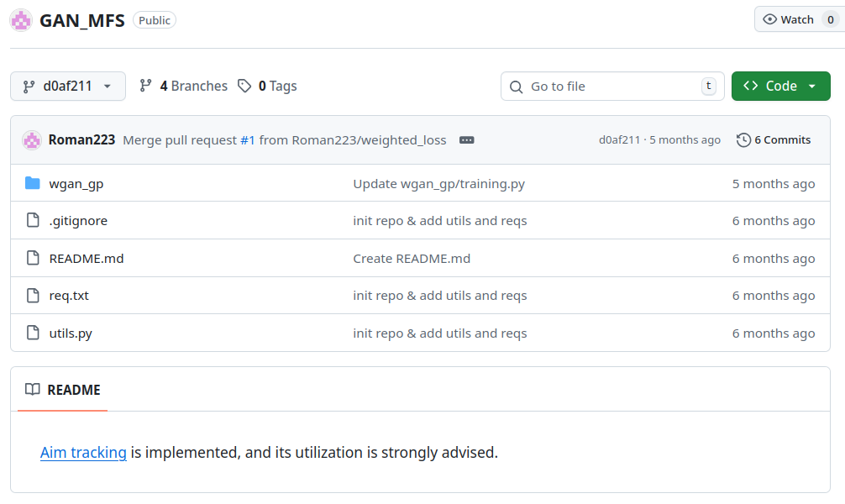Focus the Go to file search field
845x504 pixels.
coord(612,86)
